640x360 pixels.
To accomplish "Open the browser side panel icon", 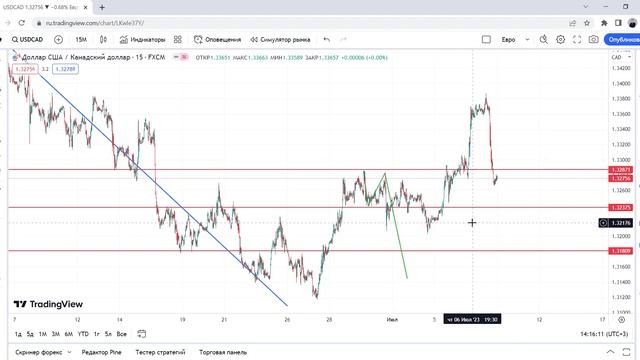I will tap(618, 23).
